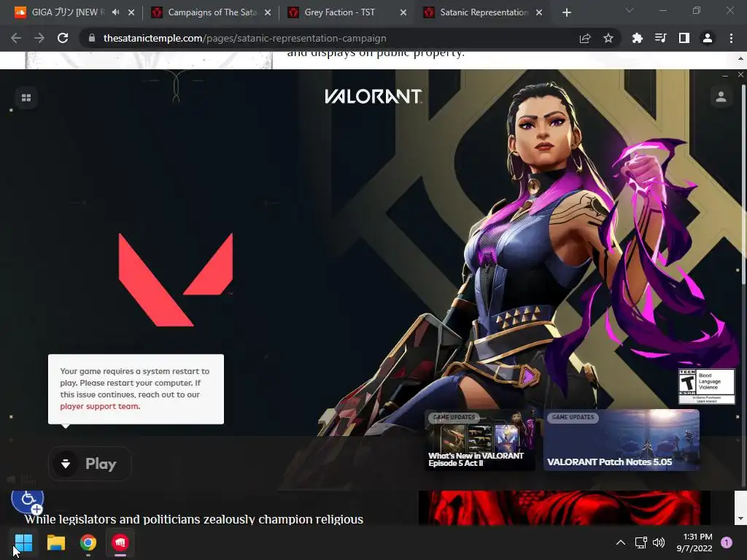The width and height of the screenshot is (747, 560).
Task: Click the red image on webpage
Action: pos(564,507)
